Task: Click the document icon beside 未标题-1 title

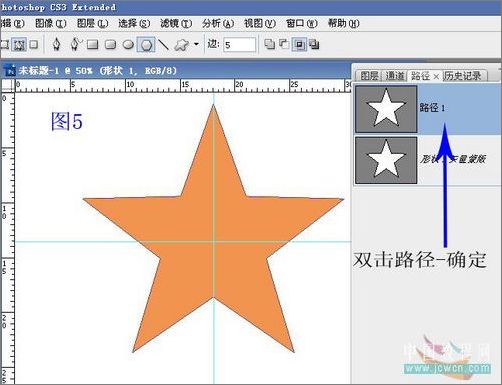Action: coord(10,70)
